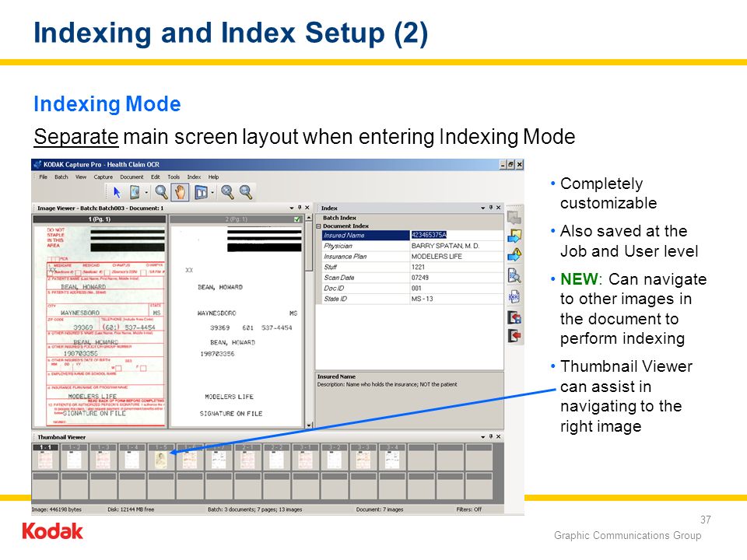
Task: Close the Thumbnail Viewer panel
Action: point(499,436)
